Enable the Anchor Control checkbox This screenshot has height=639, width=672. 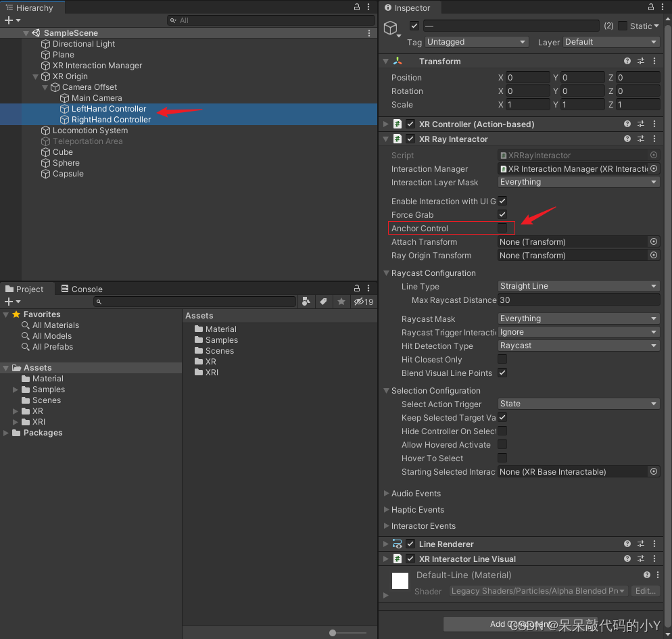502,228
